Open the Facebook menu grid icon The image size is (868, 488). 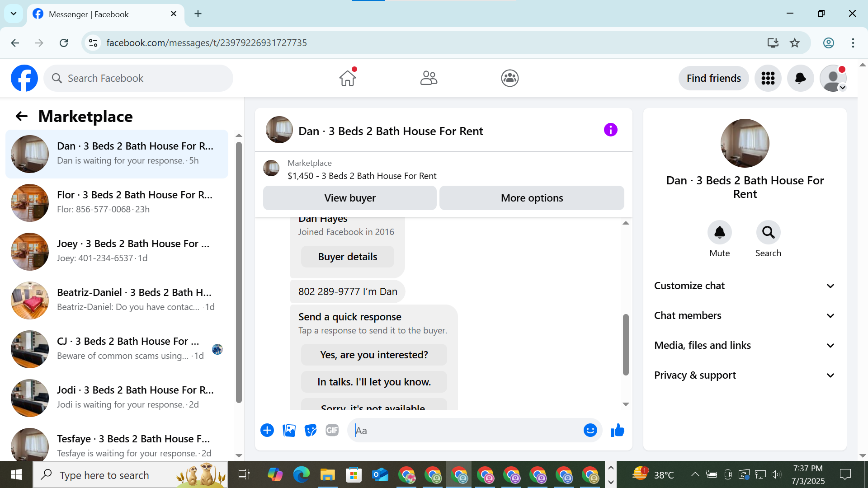768,78
